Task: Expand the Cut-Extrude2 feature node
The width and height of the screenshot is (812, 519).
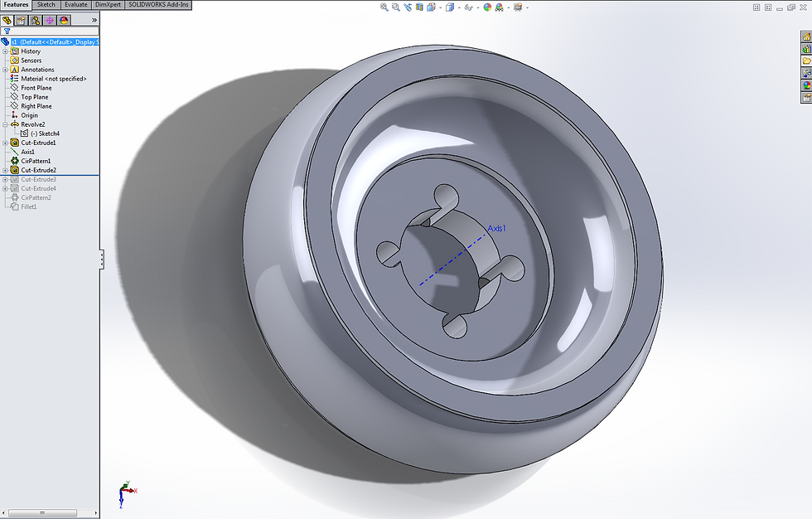Action: [x=5, y=170]
